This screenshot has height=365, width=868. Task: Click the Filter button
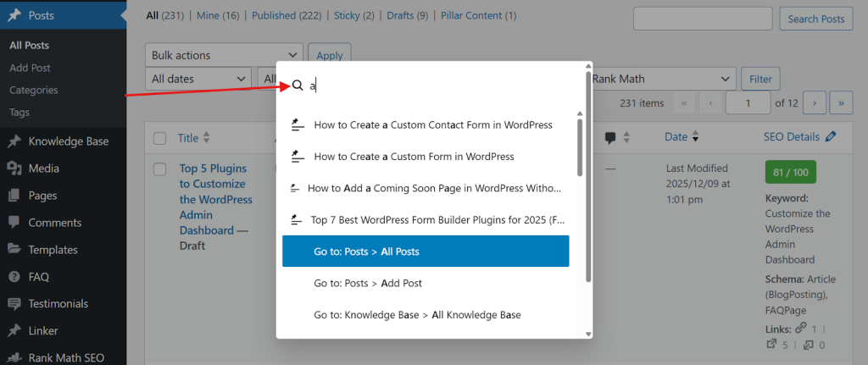[760, 79]
